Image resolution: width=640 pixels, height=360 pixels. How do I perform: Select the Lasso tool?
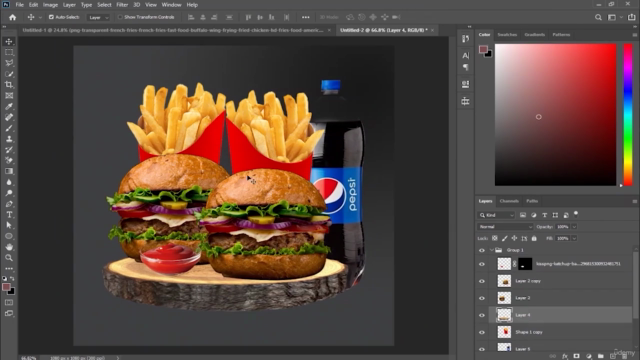point(9,63)
